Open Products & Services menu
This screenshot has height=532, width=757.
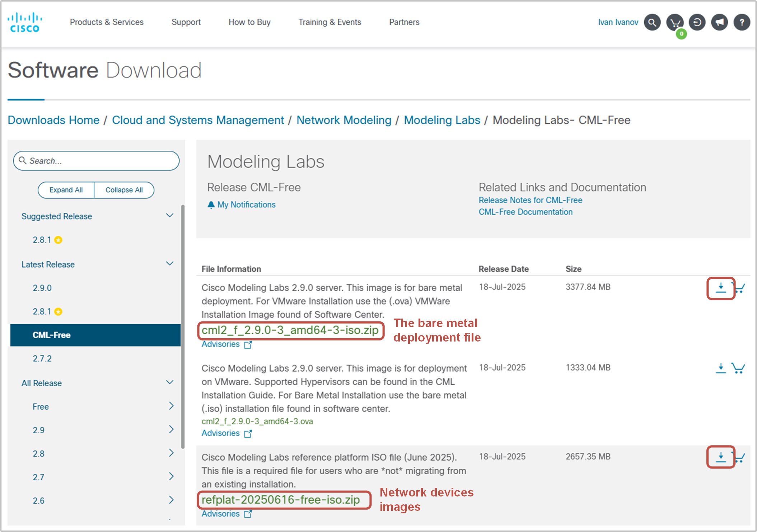pyautogui.click(x=107, y=22)
